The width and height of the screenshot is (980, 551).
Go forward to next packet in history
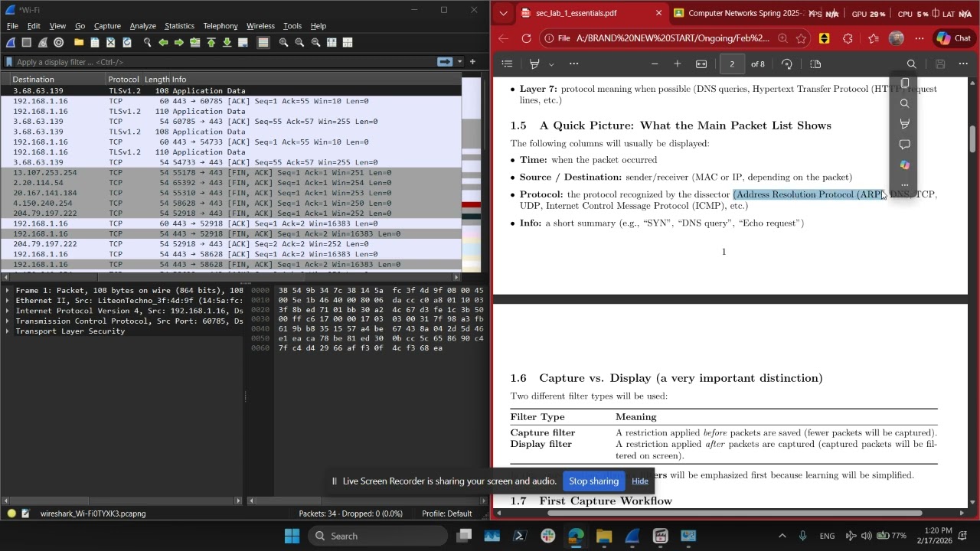179,43
